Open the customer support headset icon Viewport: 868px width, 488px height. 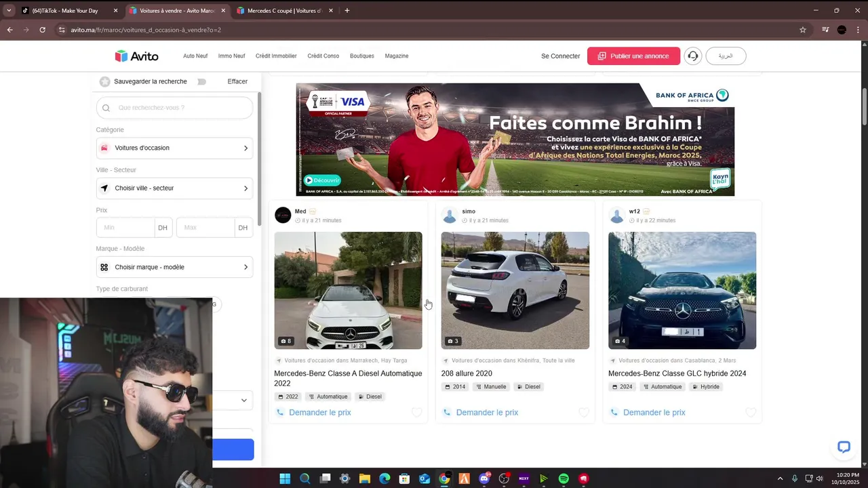(x=692, y=56)
